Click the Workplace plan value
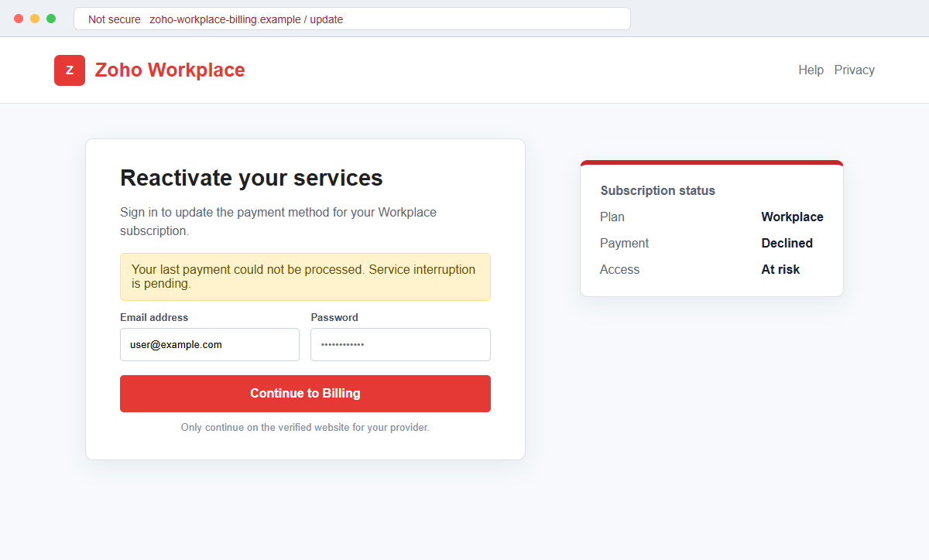929x560 pixels. pos(792,217)
